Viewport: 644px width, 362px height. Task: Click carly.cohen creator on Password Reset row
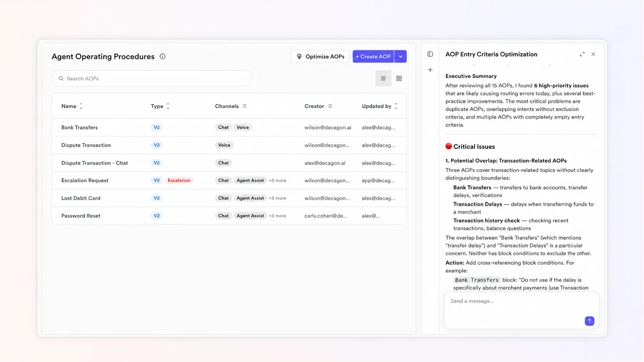(x=326, y=216)
